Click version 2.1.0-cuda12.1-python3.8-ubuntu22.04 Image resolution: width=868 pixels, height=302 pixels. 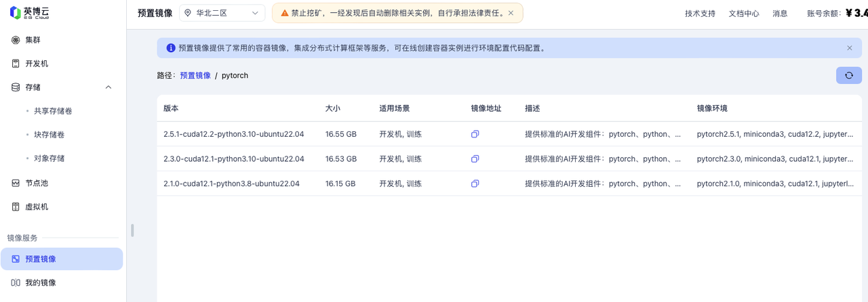tap(231, 184)
